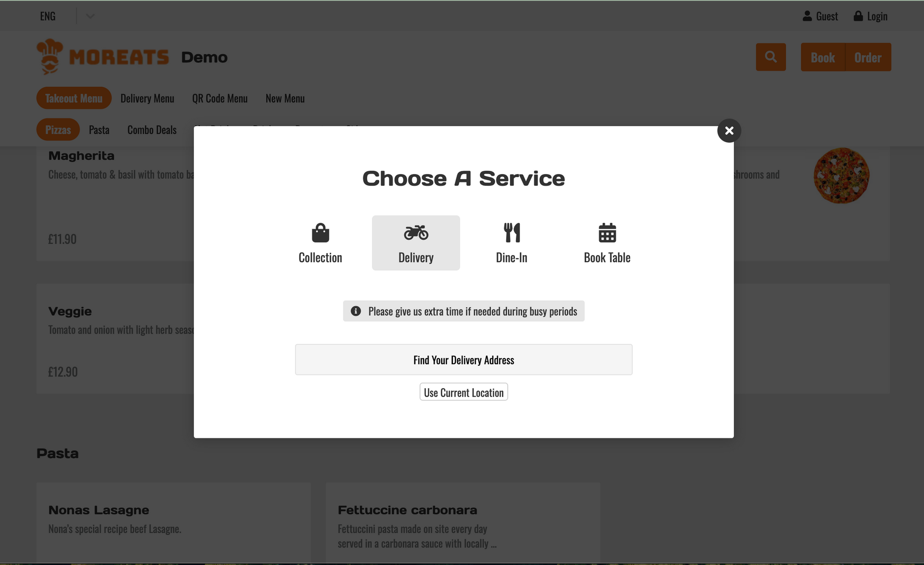Image resolution: width=924 pixels, height=565 pixels.
Task: Open search using the magnifier icon
Action: click(x=770, y=57)
